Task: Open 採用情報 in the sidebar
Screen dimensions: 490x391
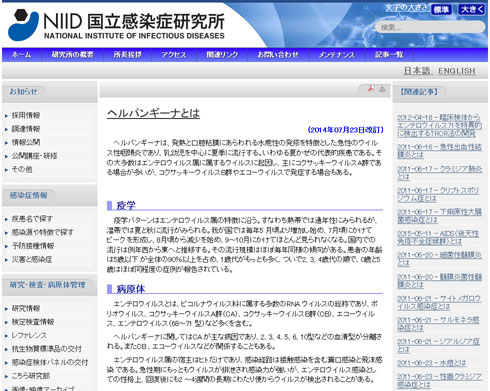Action: [x=26, y=115]
